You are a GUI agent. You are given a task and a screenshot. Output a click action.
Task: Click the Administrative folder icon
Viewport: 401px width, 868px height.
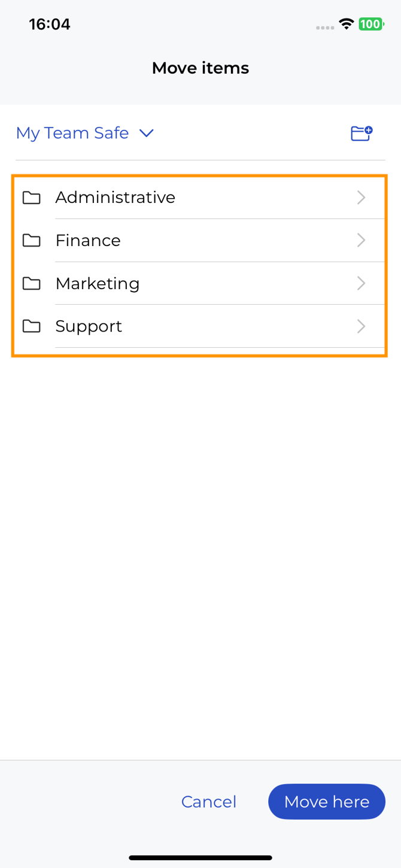[x=32, y=198]
